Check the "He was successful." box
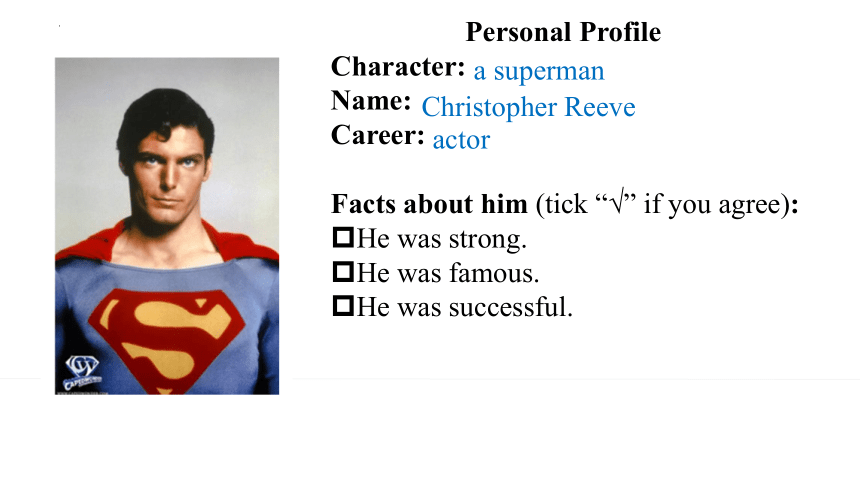Viewport: 860px width, 484px height. (343, 306)
